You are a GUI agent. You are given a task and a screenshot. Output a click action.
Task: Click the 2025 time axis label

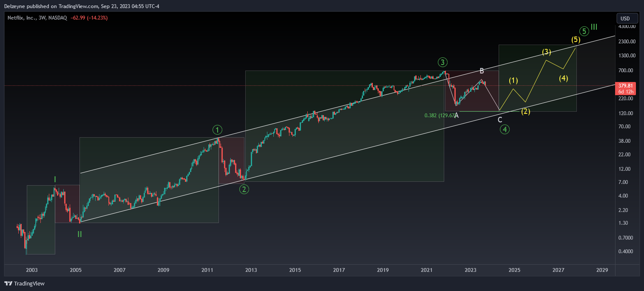[x=514, y=270]
